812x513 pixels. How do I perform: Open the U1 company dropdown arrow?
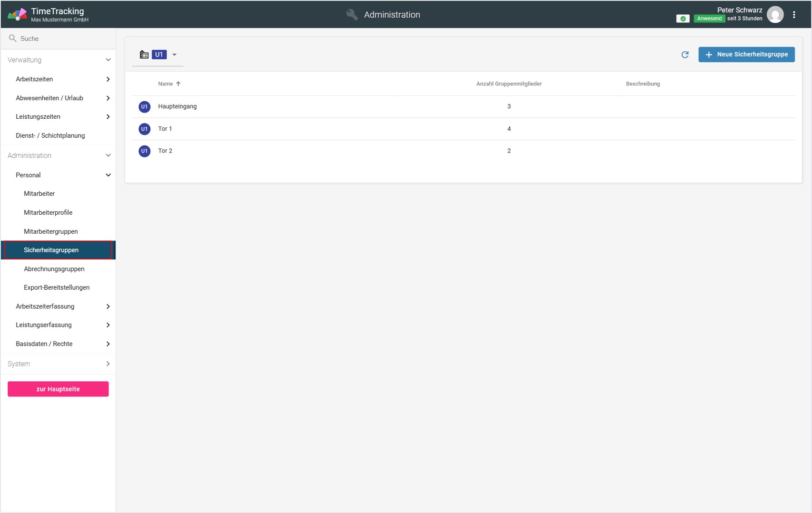[x=174, y=55]
